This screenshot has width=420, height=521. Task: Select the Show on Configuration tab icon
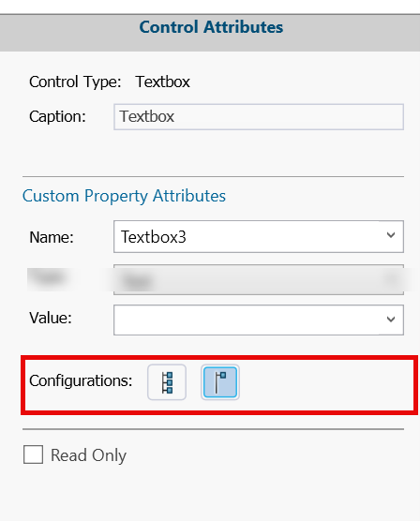(167, 382)
